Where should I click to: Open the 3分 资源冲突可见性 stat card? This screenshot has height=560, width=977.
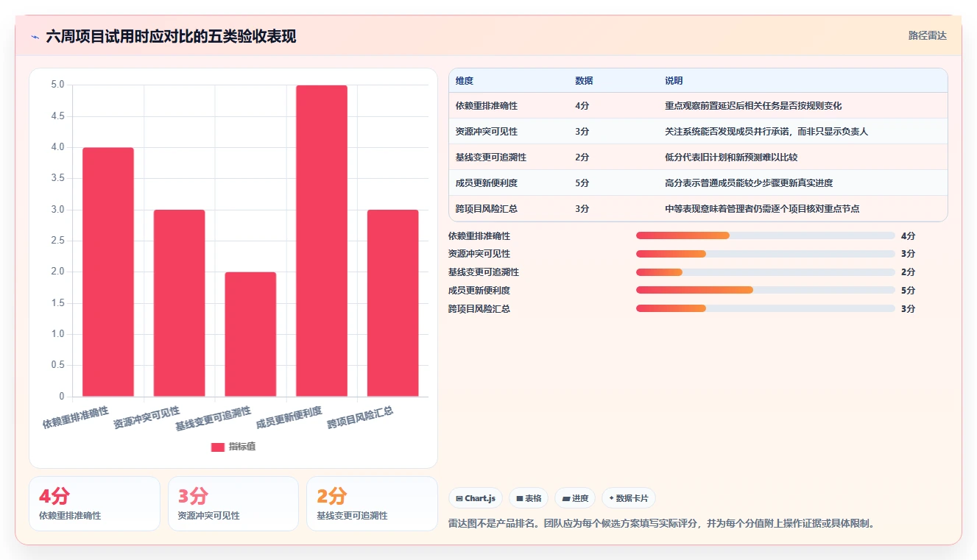point(233,503)
